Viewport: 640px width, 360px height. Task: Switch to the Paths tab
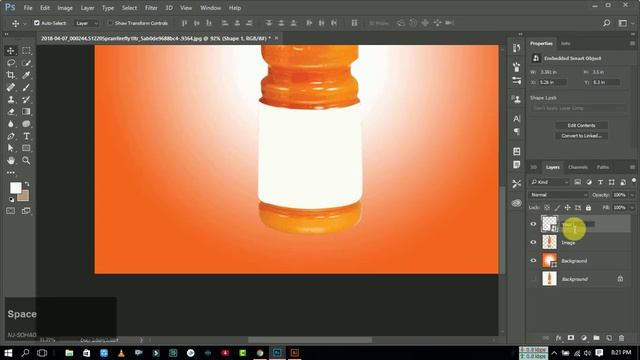tap(602, 167)
